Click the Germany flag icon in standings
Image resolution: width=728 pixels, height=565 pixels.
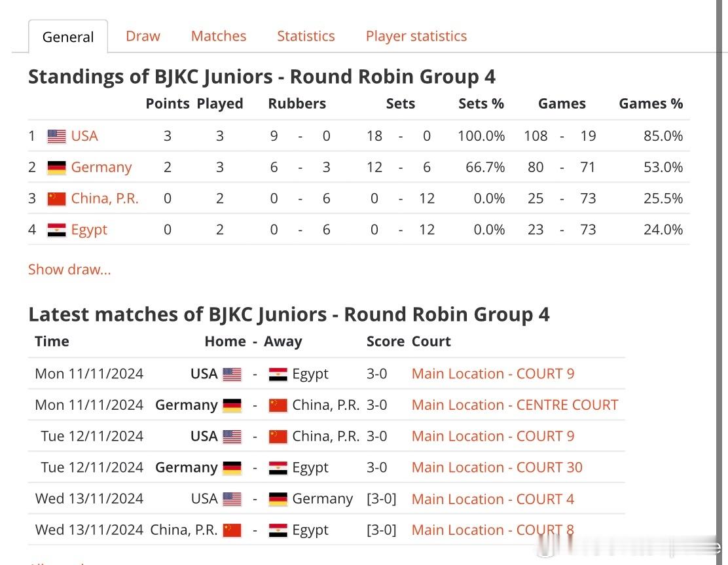(x=57, y=167)
